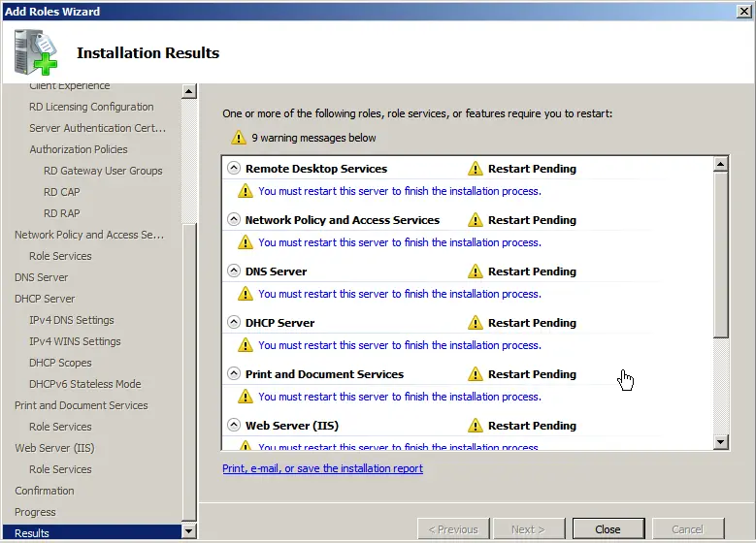Collapse the Remote Desktop Services section
Screen dimensions: 756x543
[233, 169]
